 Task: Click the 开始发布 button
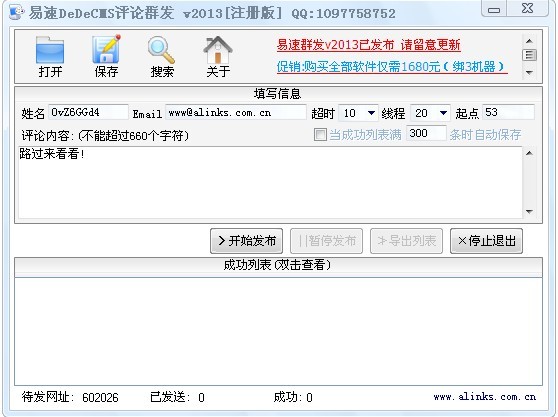247,241
